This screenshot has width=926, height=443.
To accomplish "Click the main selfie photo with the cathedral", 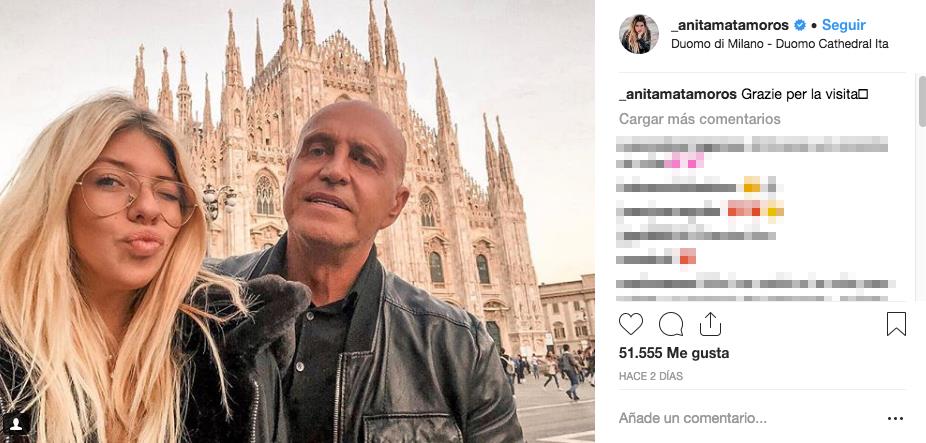I will click(x=297, y=222).
